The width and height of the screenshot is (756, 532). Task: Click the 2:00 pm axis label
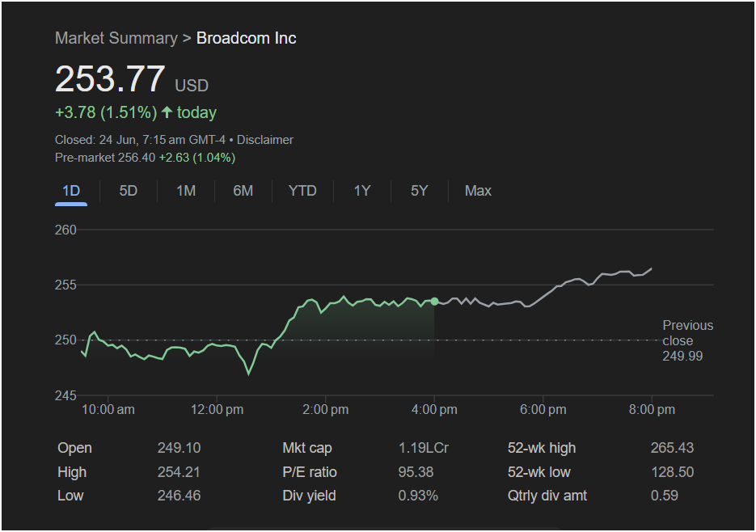pos(326,410)
